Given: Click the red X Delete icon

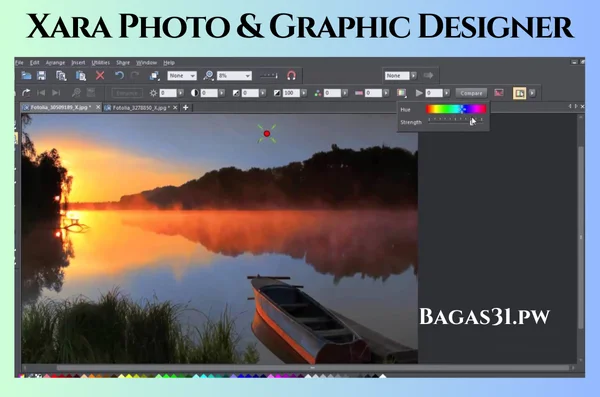Looking at the screenshot, I should click(100, 75).
